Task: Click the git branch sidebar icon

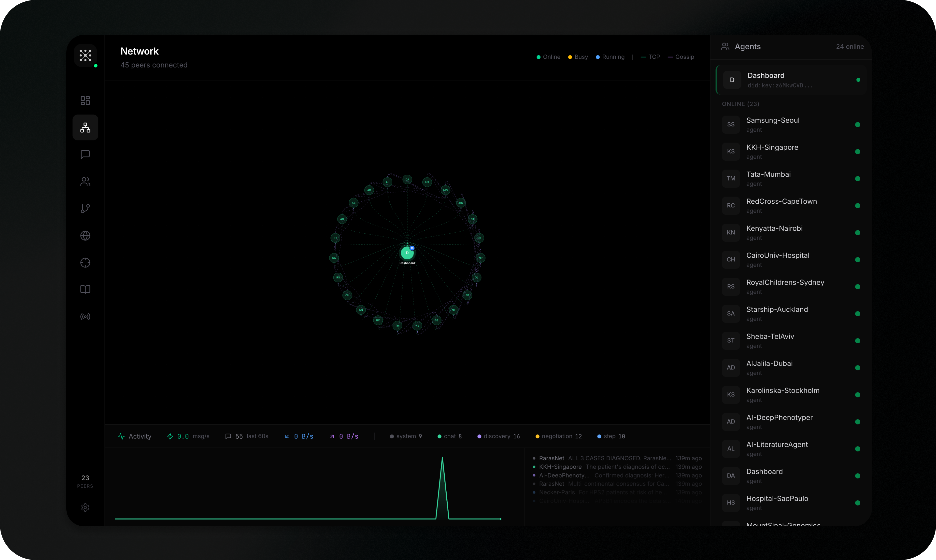Action: (x=85, y=208)
